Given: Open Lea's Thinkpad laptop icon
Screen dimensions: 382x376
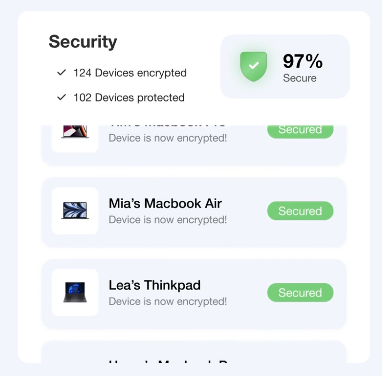Looking at the screenshot, I should point(75,292).
